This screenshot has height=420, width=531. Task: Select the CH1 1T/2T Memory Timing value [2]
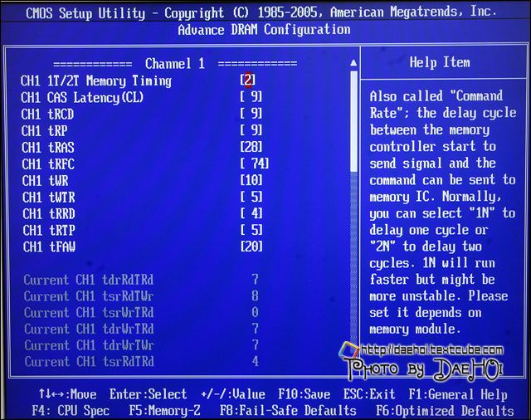click(x=248, y=80)
